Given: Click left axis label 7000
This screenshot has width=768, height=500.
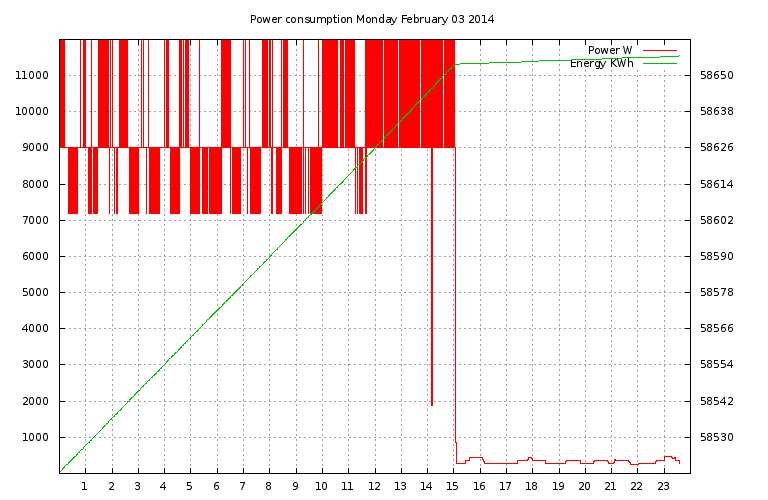Looking at the screenshot, I should click(x=35, y=220).
